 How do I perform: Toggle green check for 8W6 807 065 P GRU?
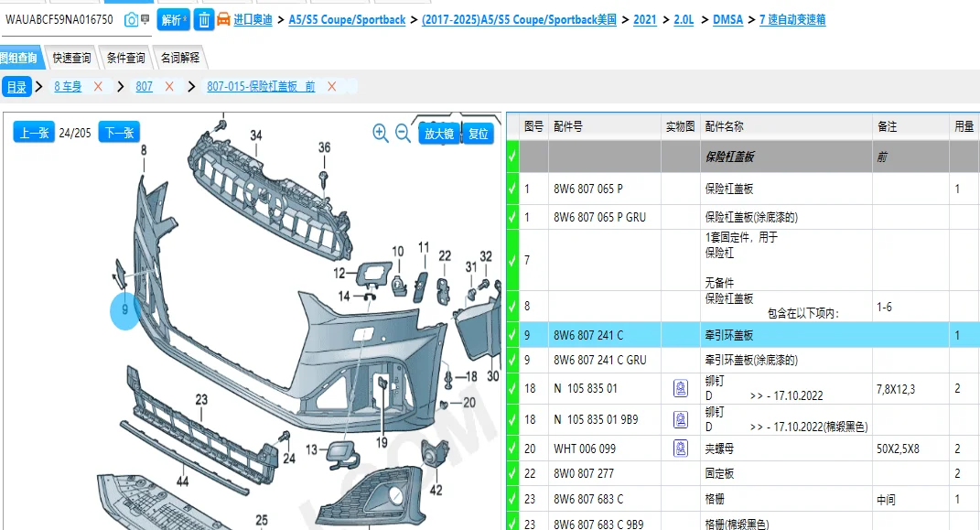coord(512,217)
